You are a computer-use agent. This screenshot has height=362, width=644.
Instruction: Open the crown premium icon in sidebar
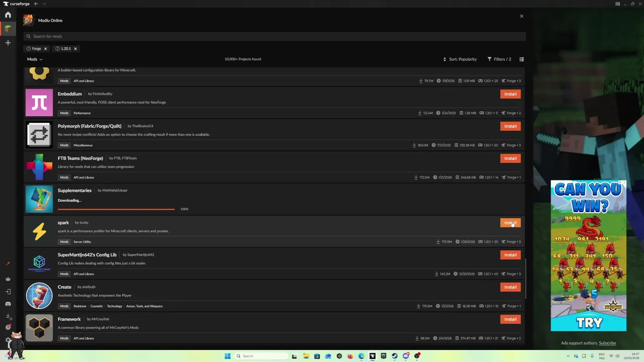coord(8,279)
